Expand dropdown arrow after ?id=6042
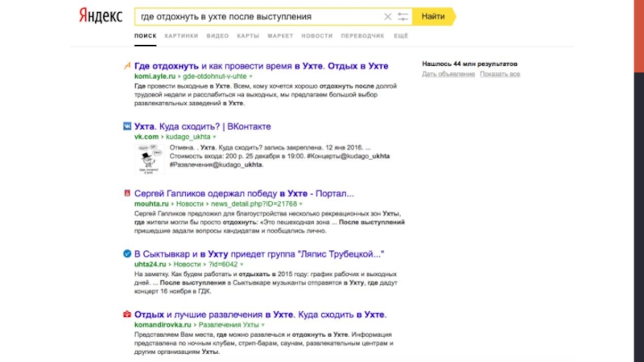The height and width of the screenshot is (362, 644). (x=242, y=265)
